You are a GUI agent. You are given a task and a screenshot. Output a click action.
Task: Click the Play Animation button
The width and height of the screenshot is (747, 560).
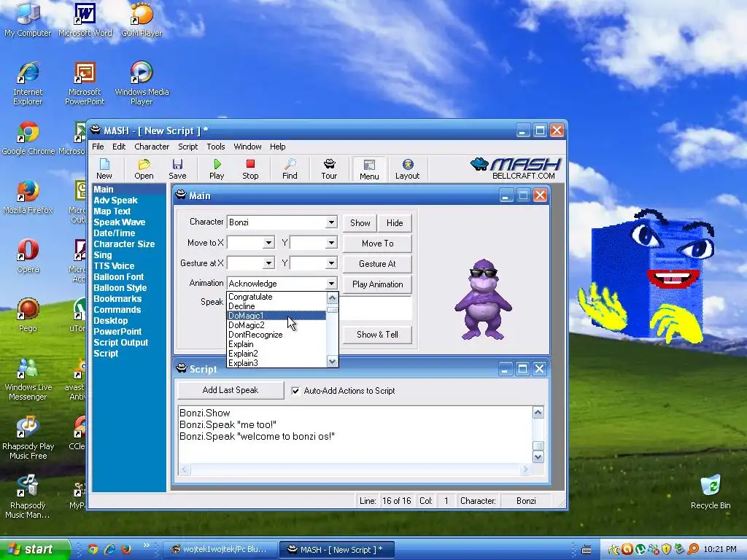coord(377,284)
